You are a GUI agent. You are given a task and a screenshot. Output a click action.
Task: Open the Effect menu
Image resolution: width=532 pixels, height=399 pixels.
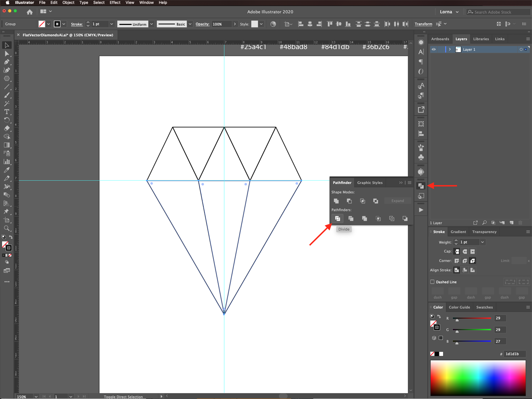point(115,2)
